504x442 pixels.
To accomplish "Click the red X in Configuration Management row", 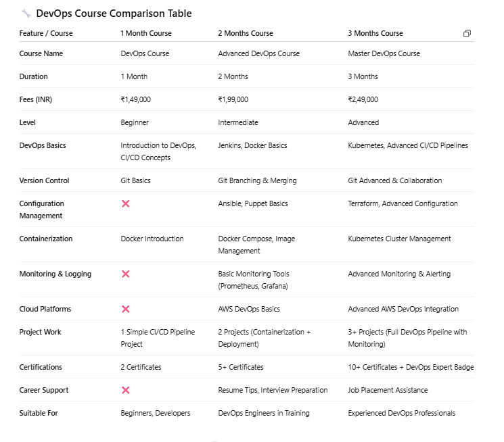I will tap(125, 203).
